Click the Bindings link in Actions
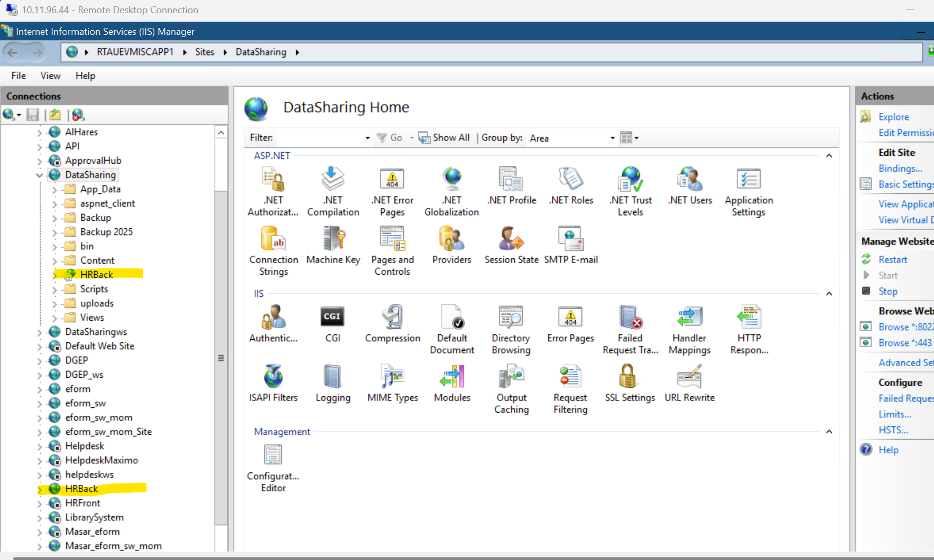 (x=900, y=169)
